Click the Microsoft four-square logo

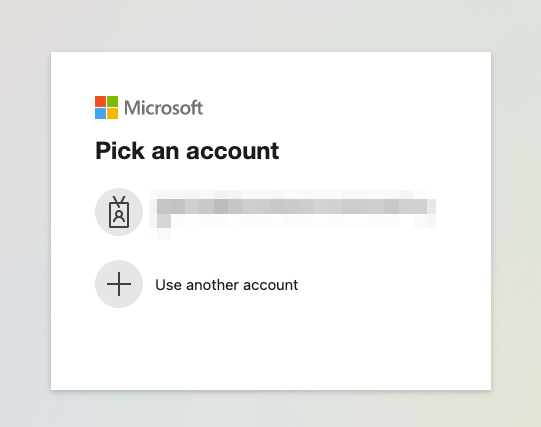pyautogui.click(x=107, y=107)
